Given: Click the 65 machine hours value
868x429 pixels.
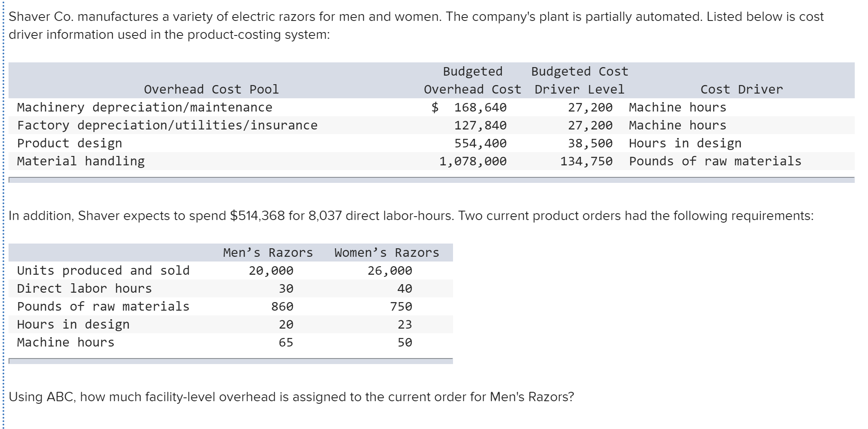Looking at the screenshot, I should (286, 342).
